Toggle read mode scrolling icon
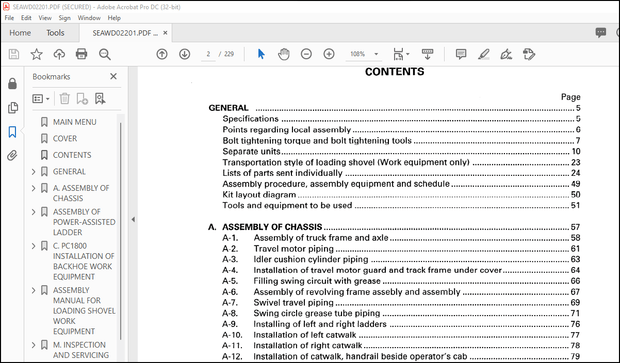This screenshot has height=363, width=620. pyautogui.click(x=427, y=54)
